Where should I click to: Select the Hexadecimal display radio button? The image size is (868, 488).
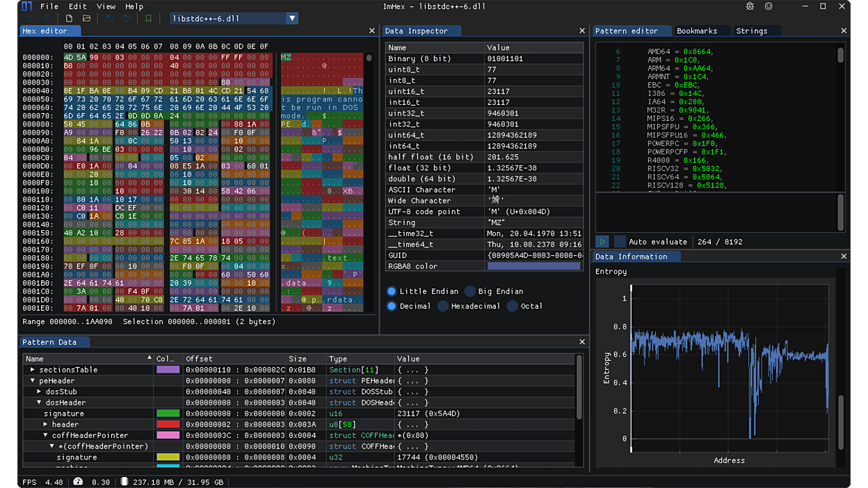click(x=443, y=306)
